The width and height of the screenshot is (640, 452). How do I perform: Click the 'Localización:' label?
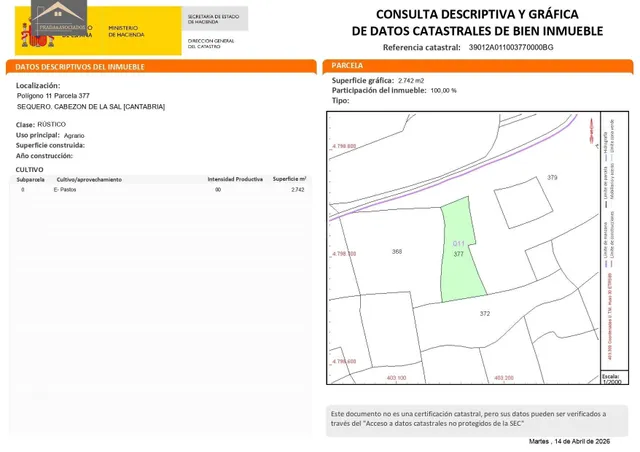coord(38,85)
